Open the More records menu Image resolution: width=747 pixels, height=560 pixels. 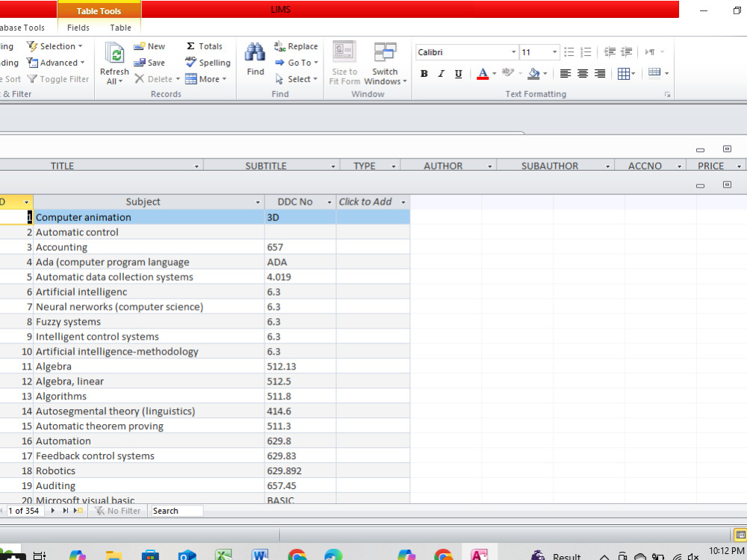point(206,79)
